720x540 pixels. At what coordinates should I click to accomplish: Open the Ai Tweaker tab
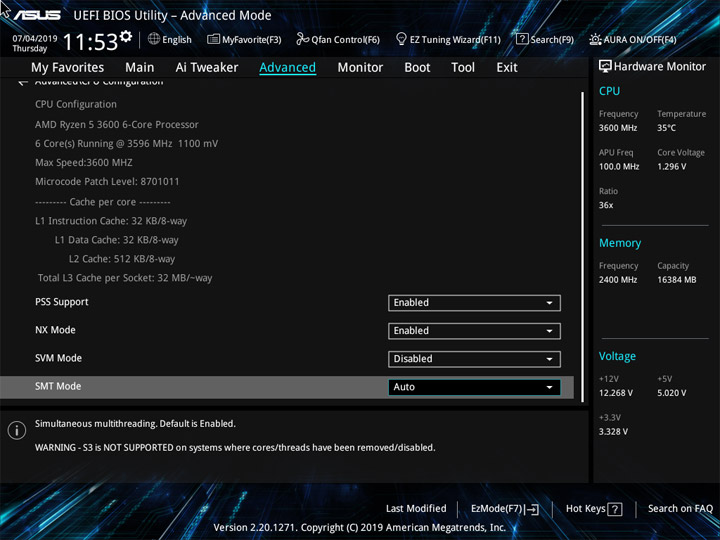207,68
